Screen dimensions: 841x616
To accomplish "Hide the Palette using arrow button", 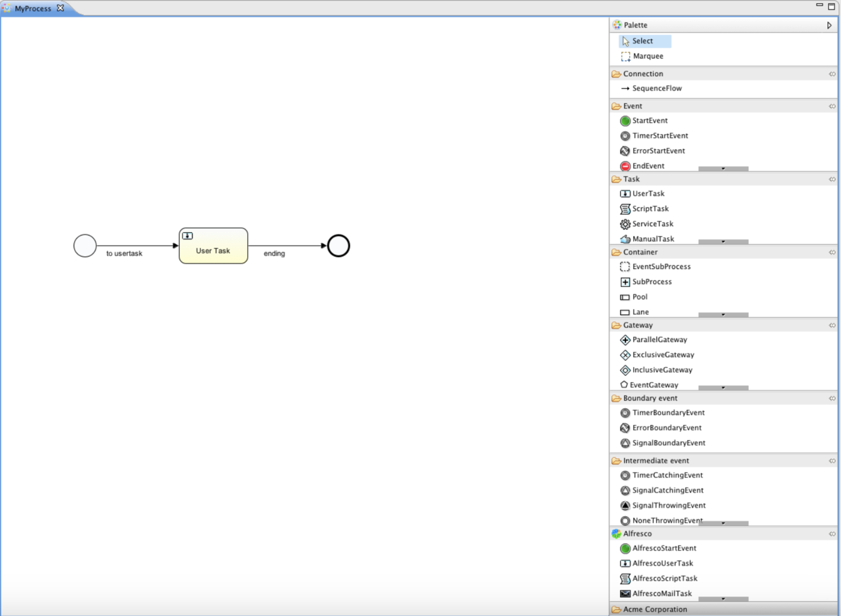I will pos(829,25).
